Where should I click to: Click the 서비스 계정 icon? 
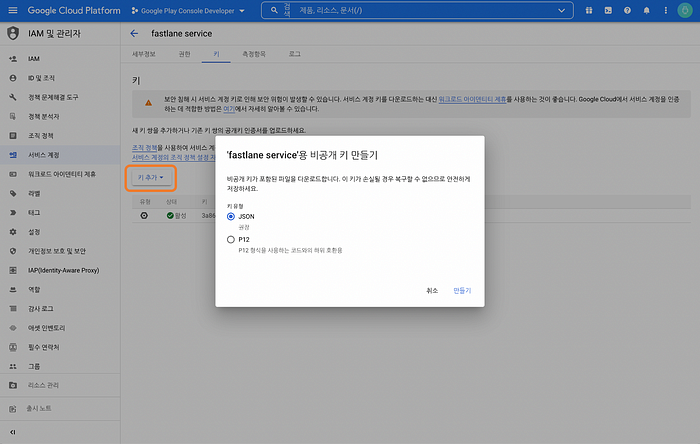point(13,155)
